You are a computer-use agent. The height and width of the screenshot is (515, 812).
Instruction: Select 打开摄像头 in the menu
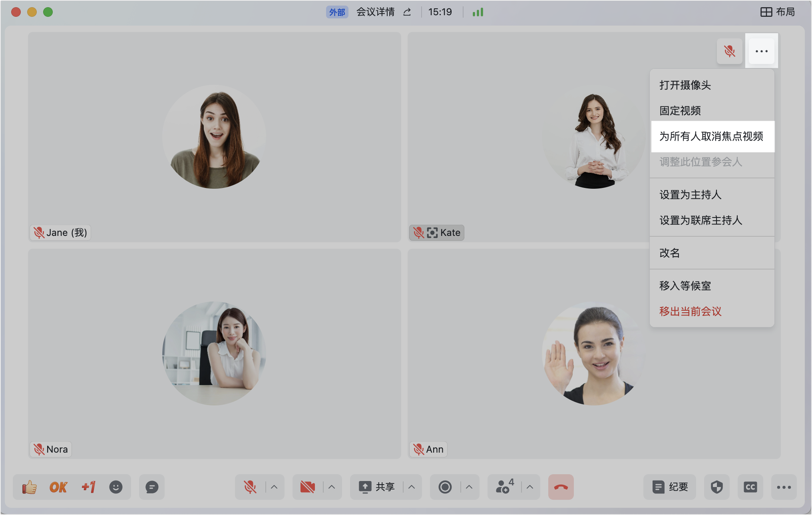click(x=712, y=85)
